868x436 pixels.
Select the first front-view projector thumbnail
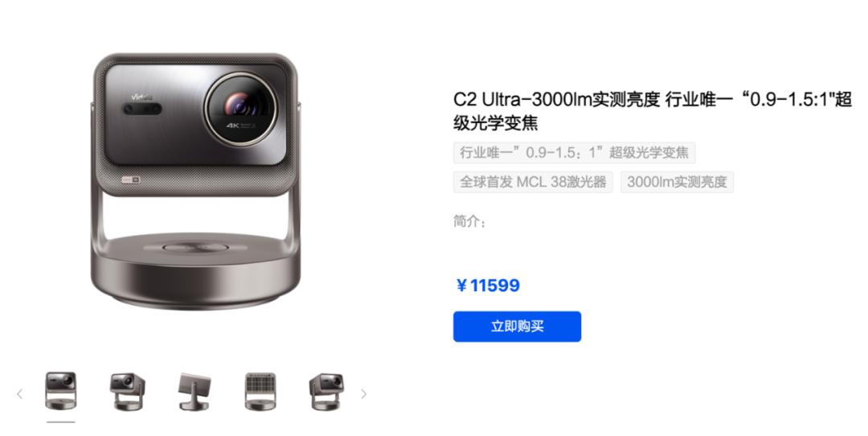coord(60,391)
